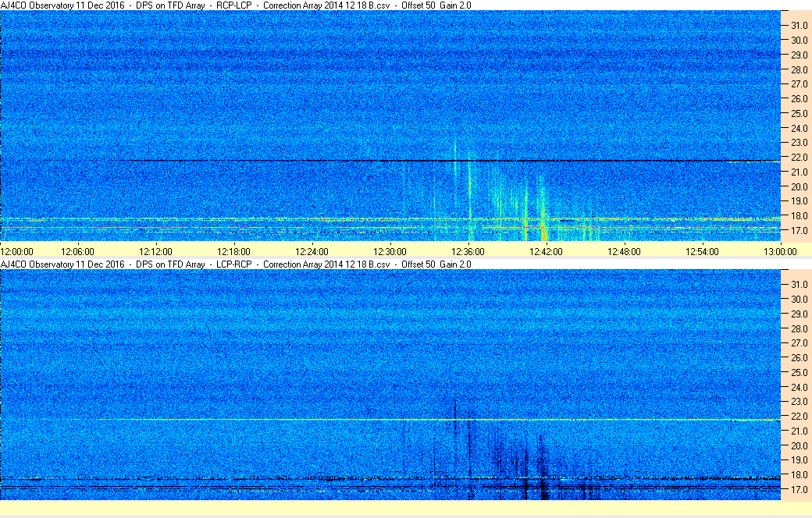The width and height of the screenshot is (812, 518).
Task: Select the 12:12:00 time axis label
Action: [156, 251]
